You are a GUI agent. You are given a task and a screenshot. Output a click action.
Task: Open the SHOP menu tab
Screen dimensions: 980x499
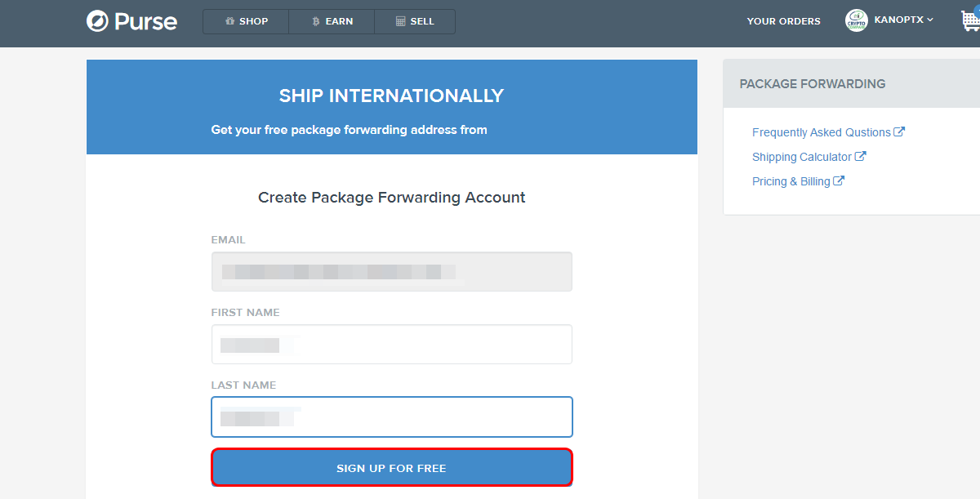point(246,21)
